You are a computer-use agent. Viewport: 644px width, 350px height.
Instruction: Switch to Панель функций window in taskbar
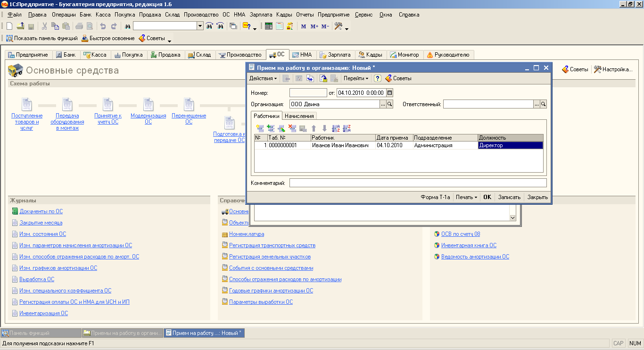coord(41,333)
